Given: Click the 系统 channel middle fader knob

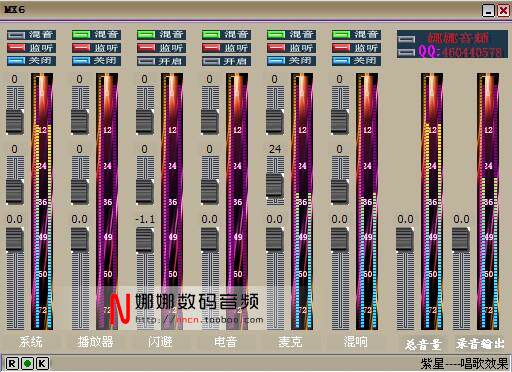Looking at the screenshot, I should pos(15,191).
